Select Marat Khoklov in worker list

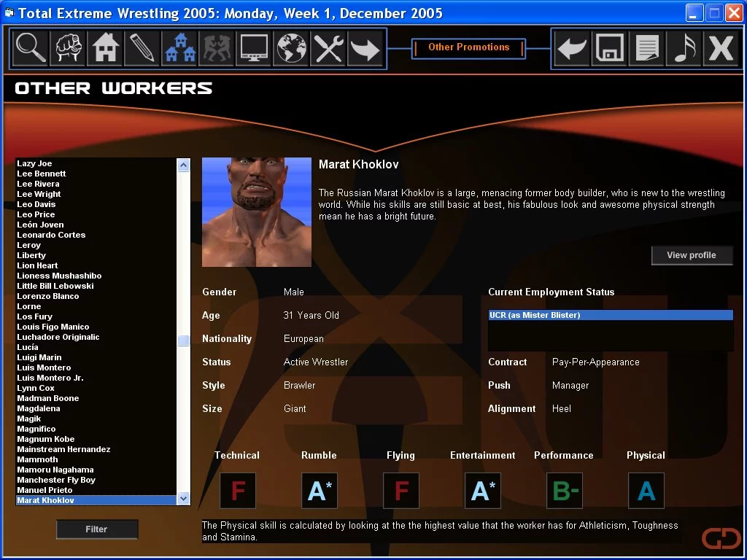[96, 500]
